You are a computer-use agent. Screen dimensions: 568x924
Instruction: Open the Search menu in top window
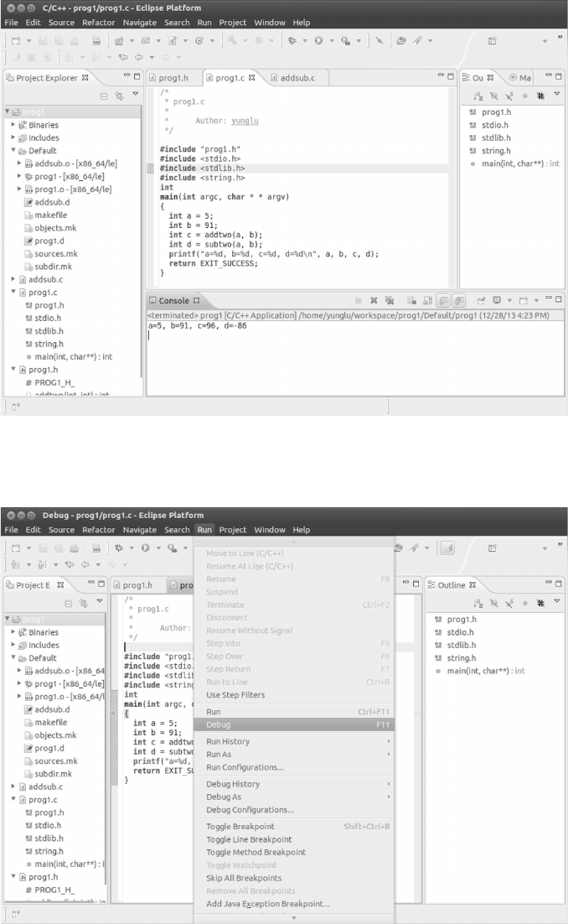point(177,23)
